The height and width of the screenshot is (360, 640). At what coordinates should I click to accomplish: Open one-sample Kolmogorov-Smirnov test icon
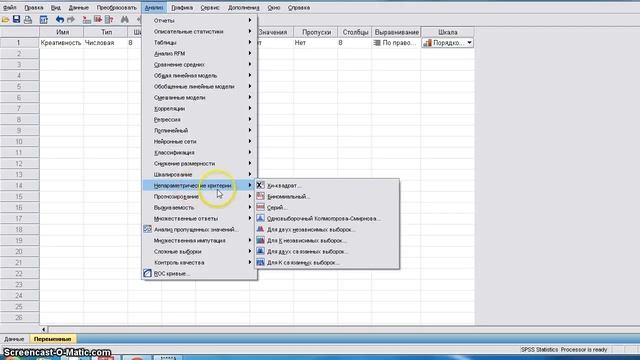pyautogui.click(x=260, y=218)
